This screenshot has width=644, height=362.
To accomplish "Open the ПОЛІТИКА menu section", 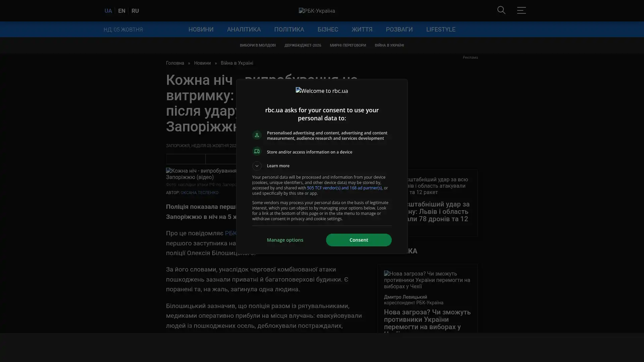I will coord(289,29).
